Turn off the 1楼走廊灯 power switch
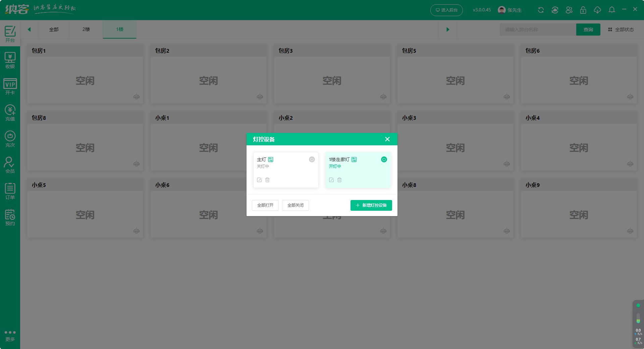644x349 pixels. tap(384, 159)
